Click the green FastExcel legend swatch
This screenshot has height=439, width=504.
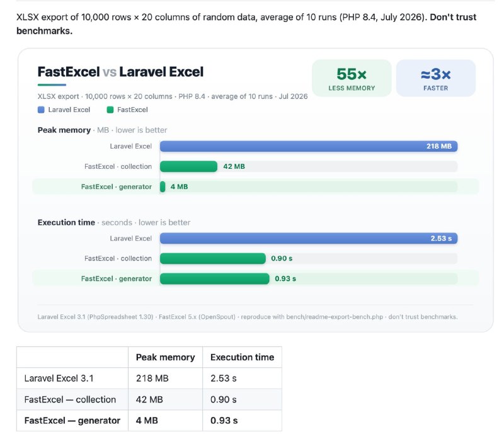pos(110,110)
